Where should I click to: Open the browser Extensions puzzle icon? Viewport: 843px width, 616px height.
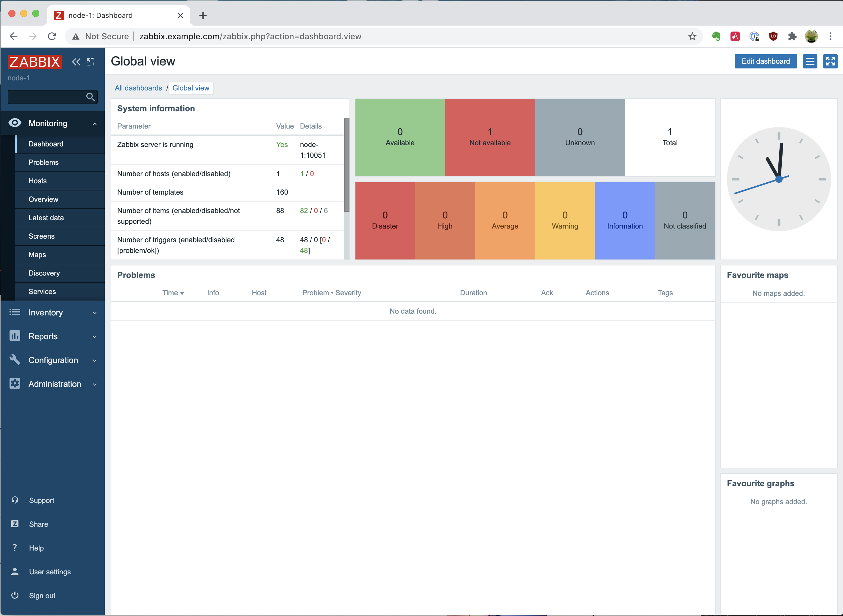(x=792, y=37)
